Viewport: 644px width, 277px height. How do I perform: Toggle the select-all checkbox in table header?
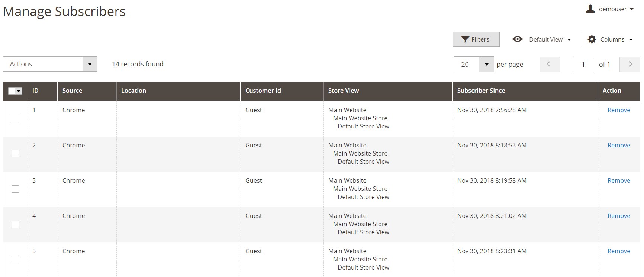click(x=12, y=91)
